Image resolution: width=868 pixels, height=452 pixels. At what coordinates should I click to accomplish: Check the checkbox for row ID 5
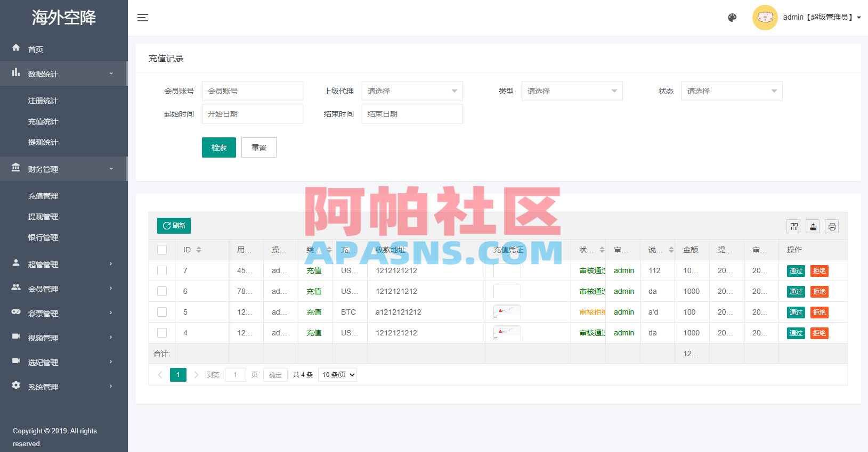162,312
